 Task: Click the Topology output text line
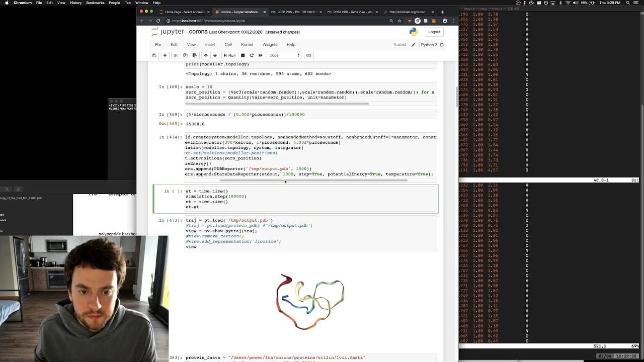258,74
